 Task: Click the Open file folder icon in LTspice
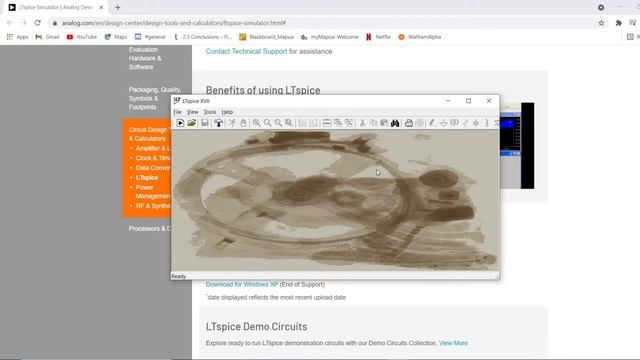(x=191, y=123)
